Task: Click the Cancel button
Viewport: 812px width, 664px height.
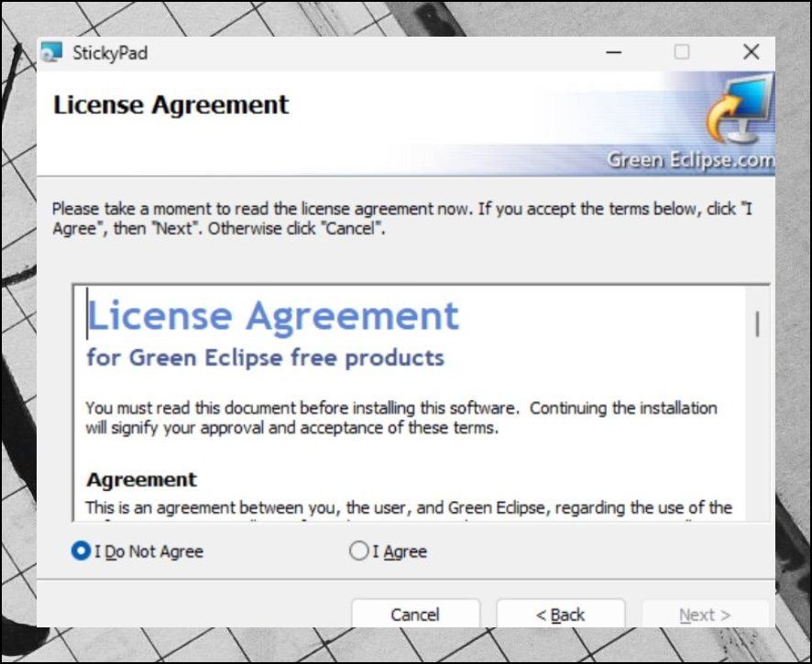Action: coord(415,615)
